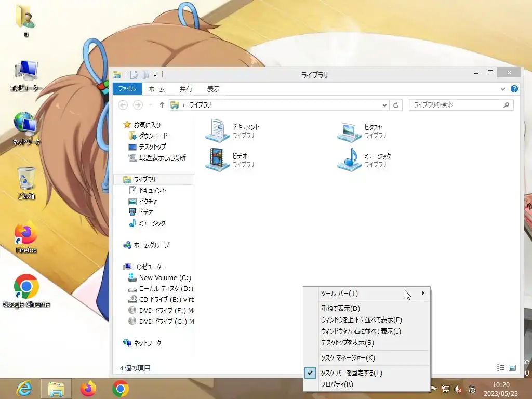Choose 重ねて表示(D) from context menu

367,309
